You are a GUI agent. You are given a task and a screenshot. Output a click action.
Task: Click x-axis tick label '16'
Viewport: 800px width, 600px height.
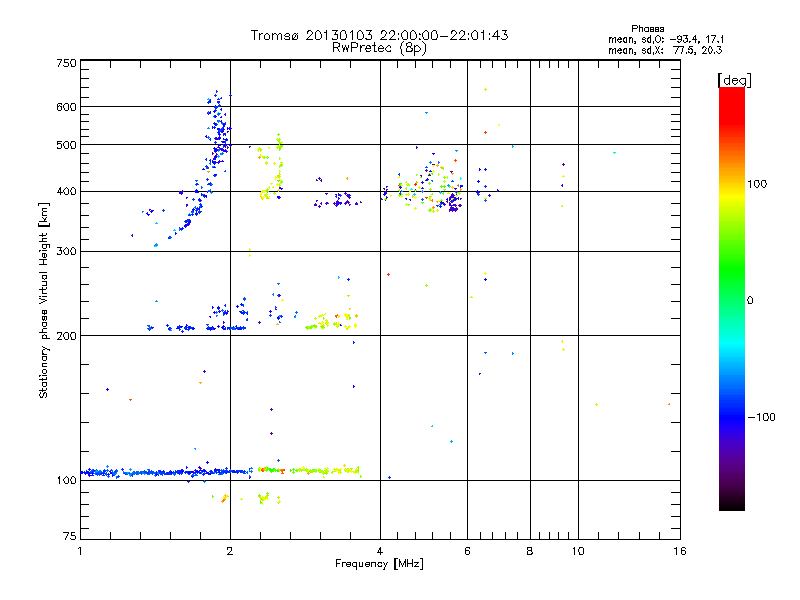tap(680, 551)
